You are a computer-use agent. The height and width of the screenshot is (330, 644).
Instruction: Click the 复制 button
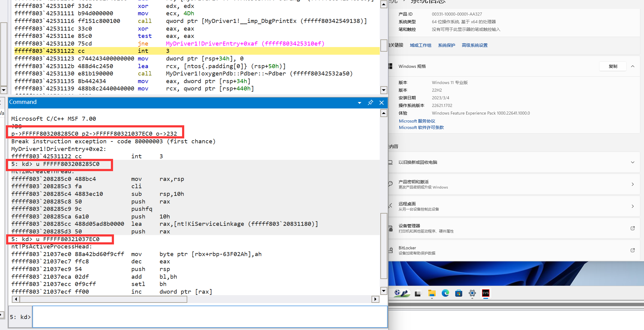[x=613, y=66]
